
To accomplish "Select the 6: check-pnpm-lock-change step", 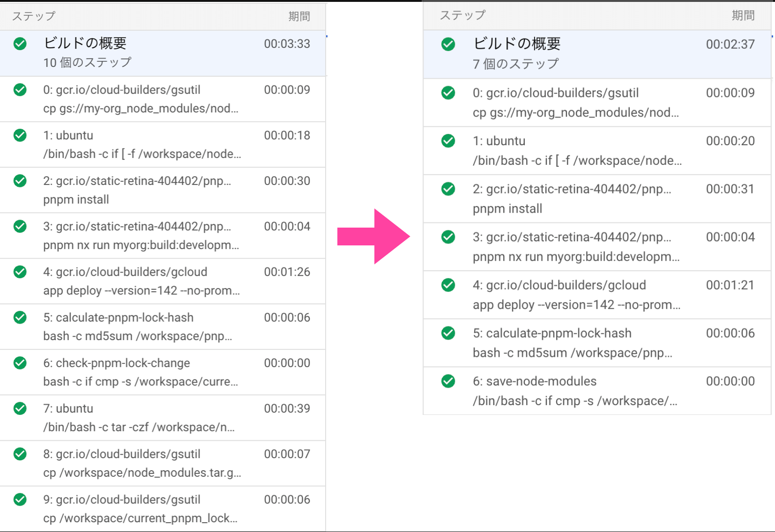I will (x=117, y=363).
